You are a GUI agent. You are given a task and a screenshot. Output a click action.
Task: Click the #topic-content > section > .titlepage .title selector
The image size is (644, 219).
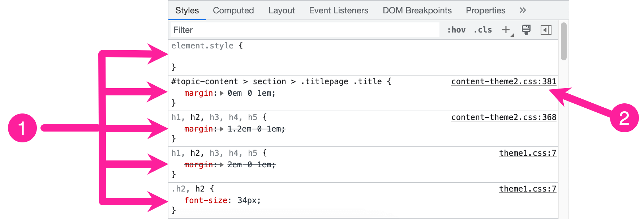pyautogui.click(x=276, y=82)
